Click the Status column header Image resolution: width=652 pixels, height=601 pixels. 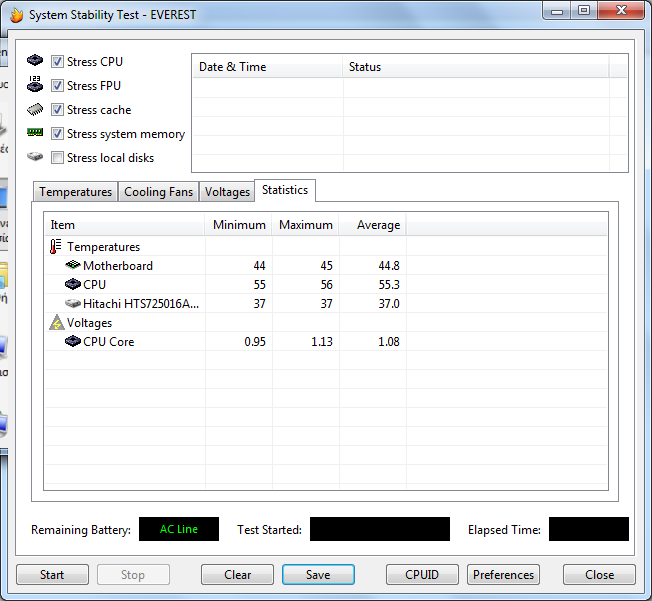476,67
